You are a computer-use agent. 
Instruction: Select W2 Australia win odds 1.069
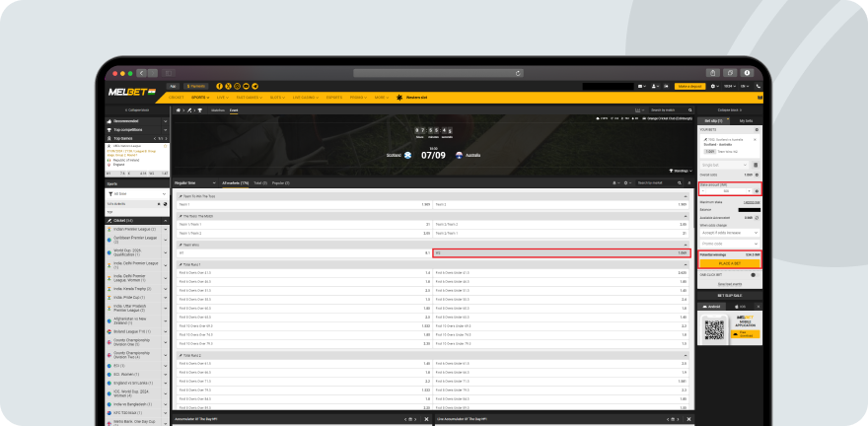pyautogui.click(x=562, y=252)
